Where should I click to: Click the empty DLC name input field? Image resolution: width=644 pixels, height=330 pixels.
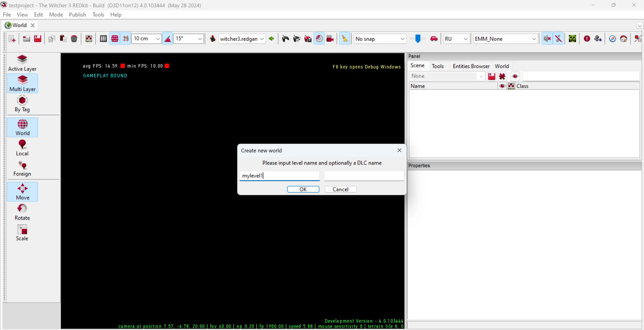click(x=364, y=176)
